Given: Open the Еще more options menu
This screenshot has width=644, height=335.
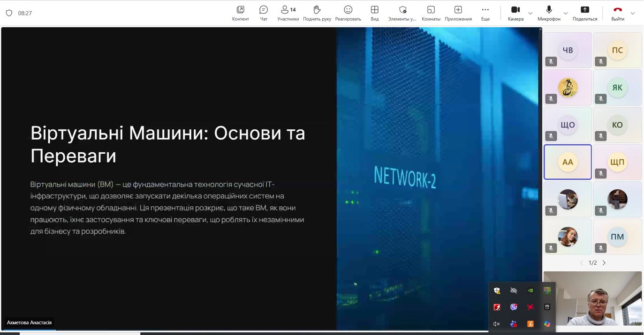Looking at the screenshot, I should [x=485, y=13].
